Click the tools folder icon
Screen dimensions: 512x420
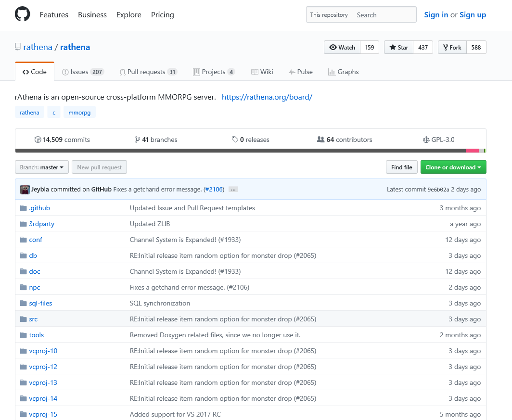[23, 335]
